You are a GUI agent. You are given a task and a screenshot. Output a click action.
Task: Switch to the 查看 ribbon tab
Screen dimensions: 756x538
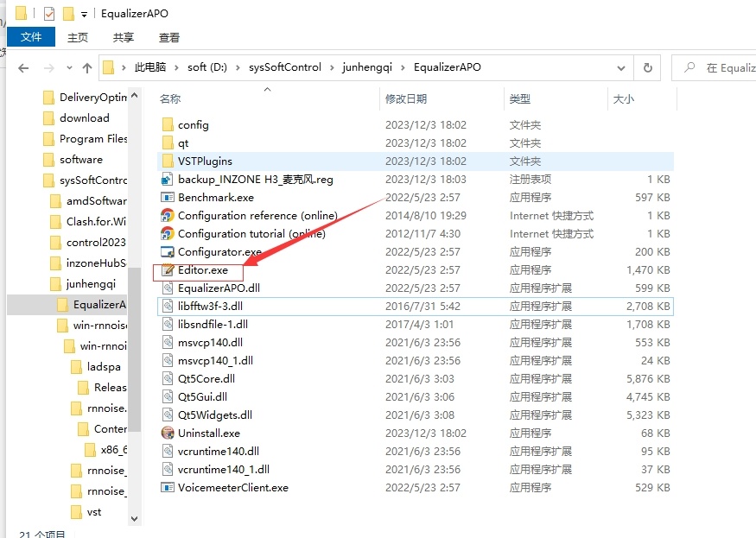point(169,37)
